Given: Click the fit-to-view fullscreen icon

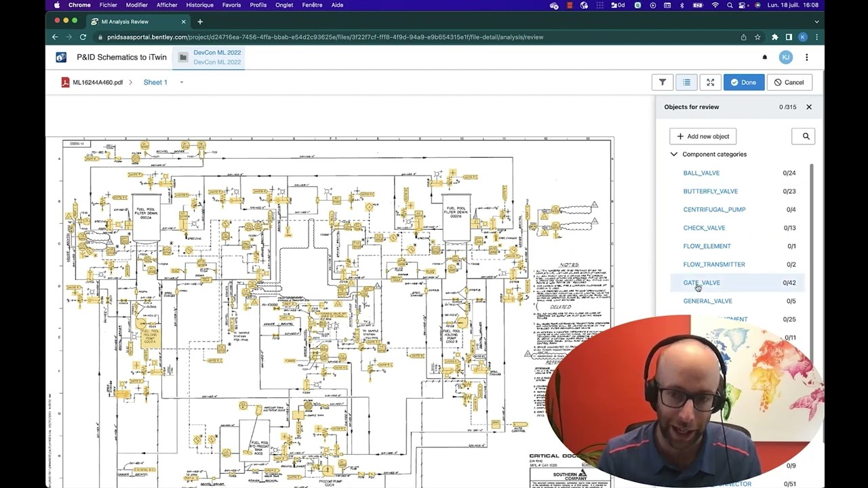Looking at the screenshot, I should click(x=710, y=82).
